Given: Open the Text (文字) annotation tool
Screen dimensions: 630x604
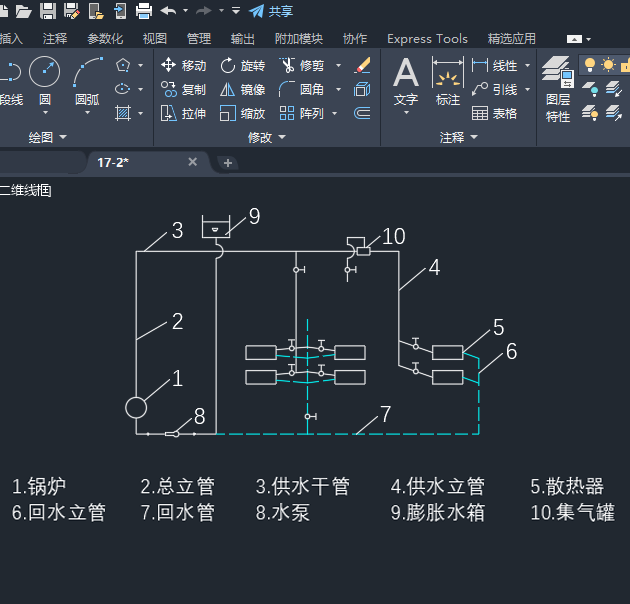Looking at the screenshot, I should [x=406, y=80].
